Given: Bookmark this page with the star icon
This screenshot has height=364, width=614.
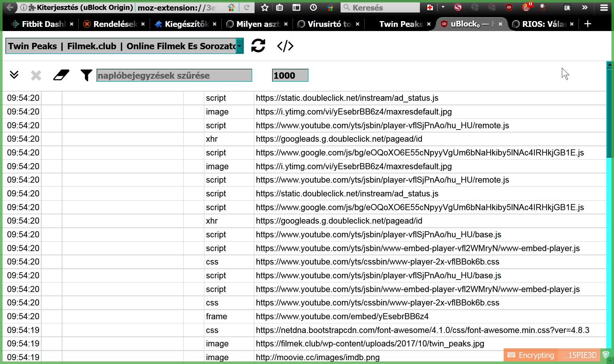Looking at the screenshot, I should [x=264, y=7].
